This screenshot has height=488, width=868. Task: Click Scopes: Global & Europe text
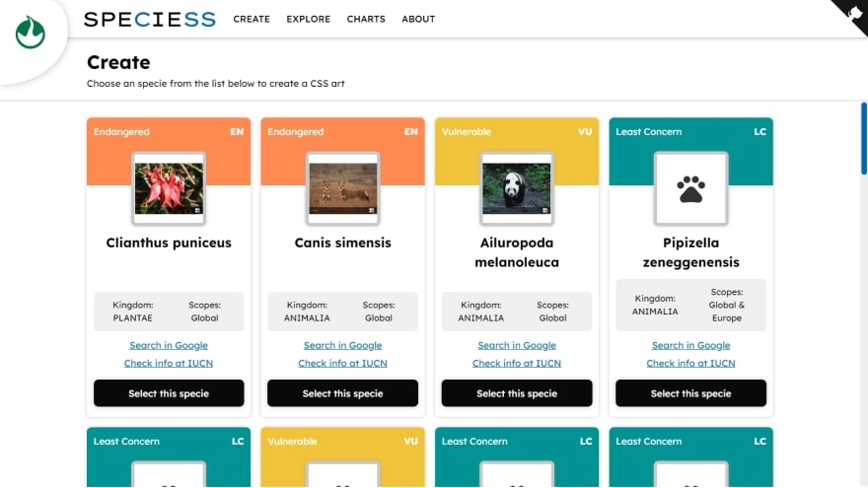[726, 305]
